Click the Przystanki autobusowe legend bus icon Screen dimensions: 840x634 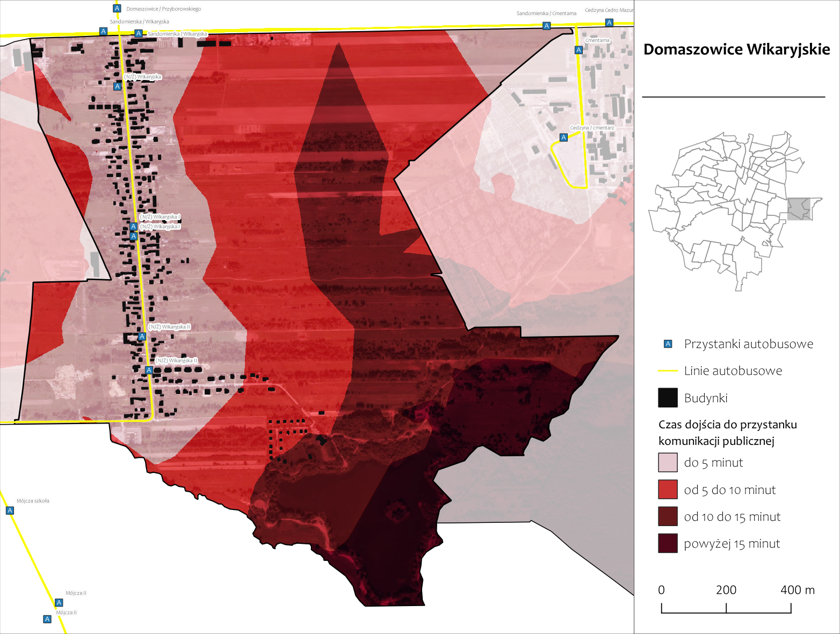click(668, 344)
